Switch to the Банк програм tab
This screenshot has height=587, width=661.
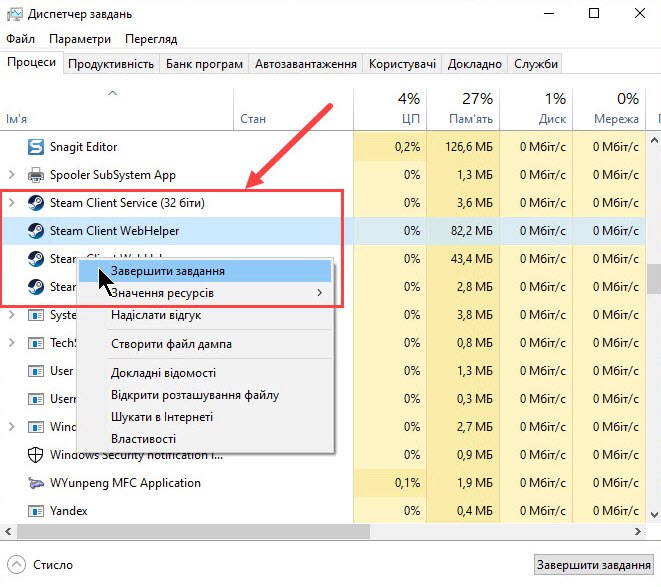coord(204,64)
